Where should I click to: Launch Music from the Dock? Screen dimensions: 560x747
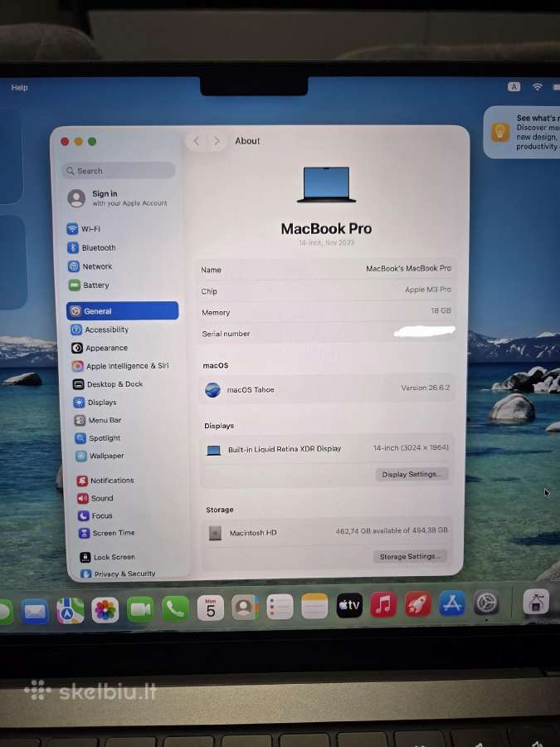tap(384, 605)
